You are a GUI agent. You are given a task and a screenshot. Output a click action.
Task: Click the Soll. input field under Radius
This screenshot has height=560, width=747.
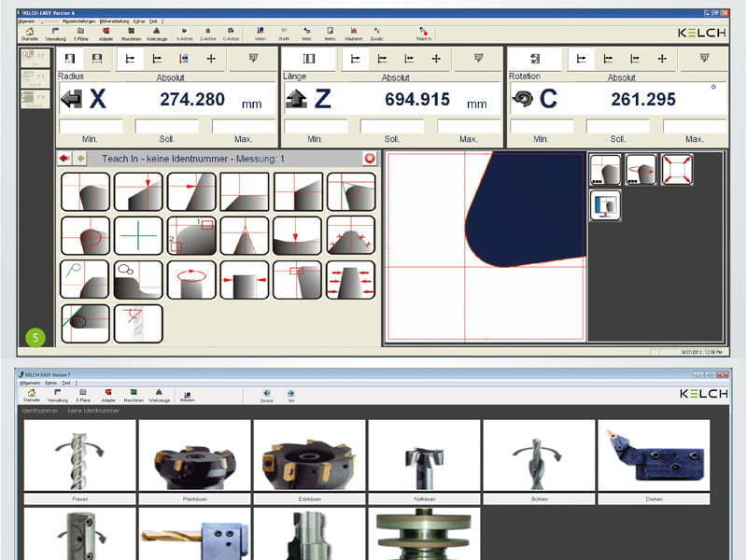[x=167, y=126]
